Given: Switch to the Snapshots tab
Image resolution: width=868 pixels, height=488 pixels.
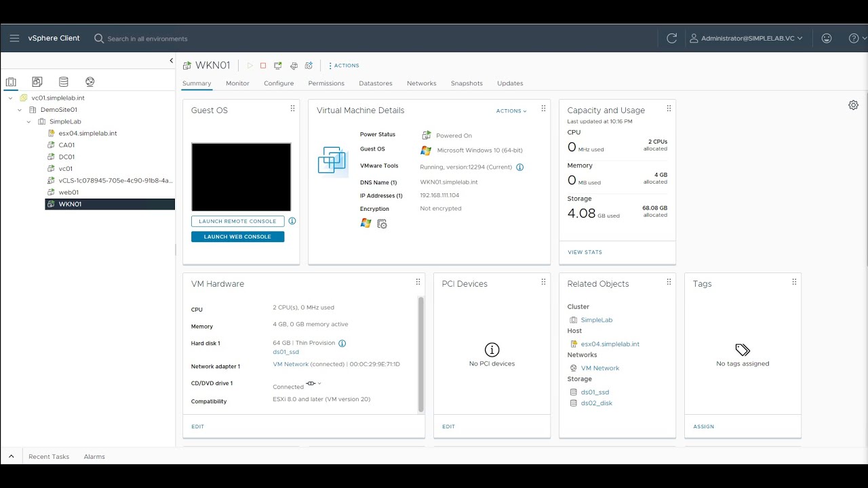Looking at the screenshot, I should click(x=467, y=83).
